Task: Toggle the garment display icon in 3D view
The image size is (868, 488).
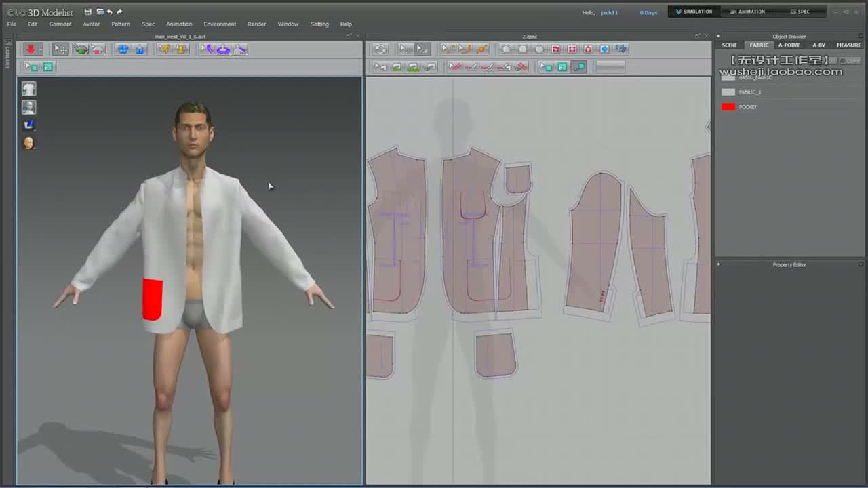Action: [x=28, y=89]
